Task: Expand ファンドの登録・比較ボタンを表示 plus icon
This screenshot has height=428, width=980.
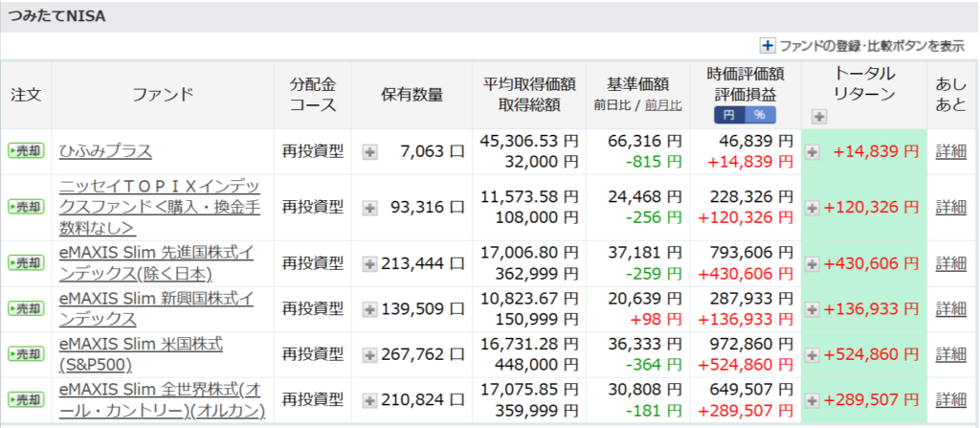Action: 767,45
